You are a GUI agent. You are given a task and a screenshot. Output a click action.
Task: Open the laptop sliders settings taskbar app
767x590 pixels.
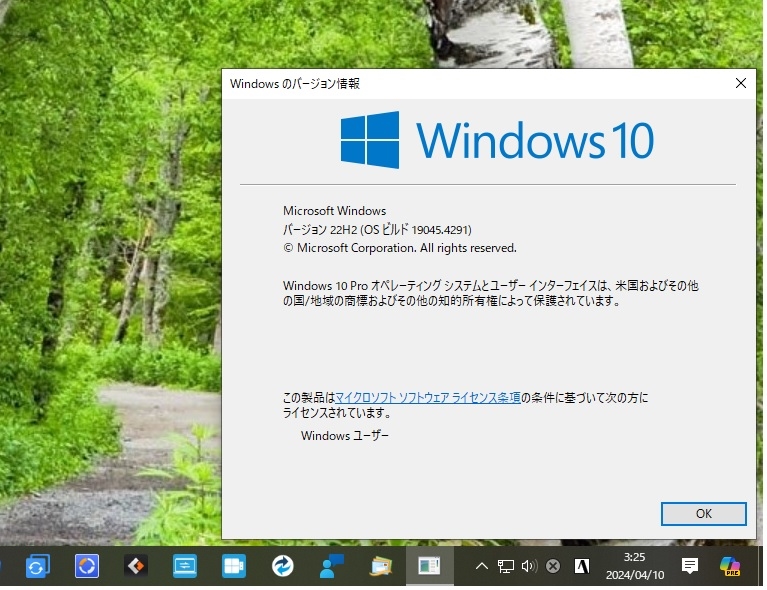[185, 567]
